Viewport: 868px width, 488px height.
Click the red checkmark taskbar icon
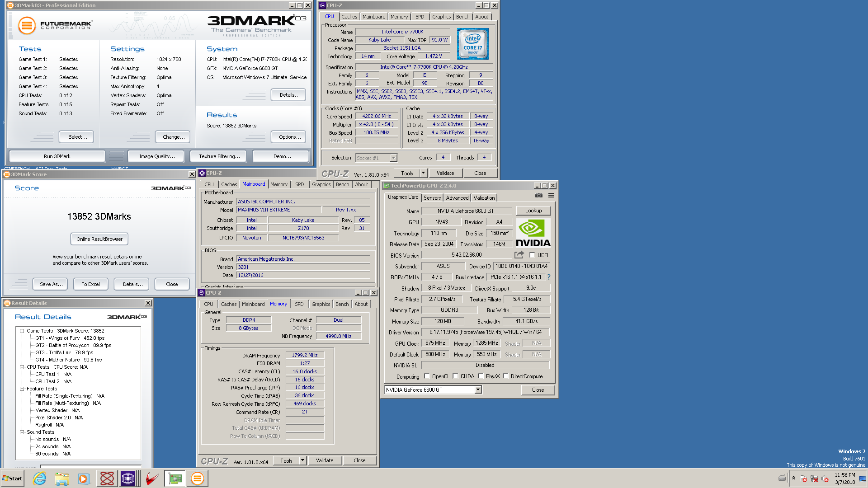152,479
